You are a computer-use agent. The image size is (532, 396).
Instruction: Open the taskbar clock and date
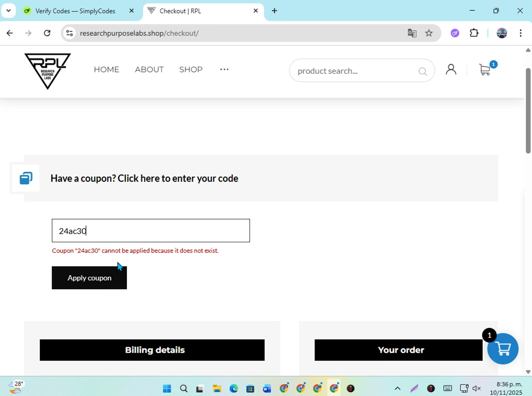coord(506,388)
